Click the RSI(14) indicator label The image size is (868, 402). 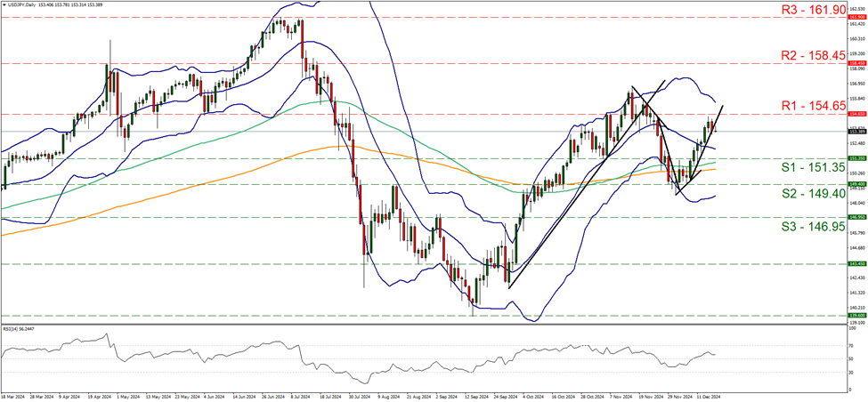click(18, 327)
